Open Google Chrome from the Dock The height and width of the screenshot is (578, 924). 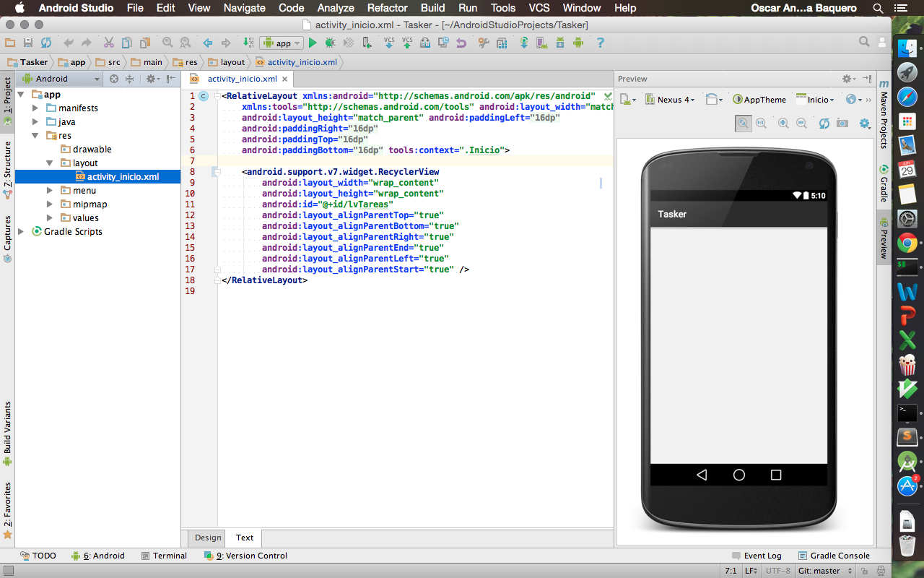[x=907, y=243]
